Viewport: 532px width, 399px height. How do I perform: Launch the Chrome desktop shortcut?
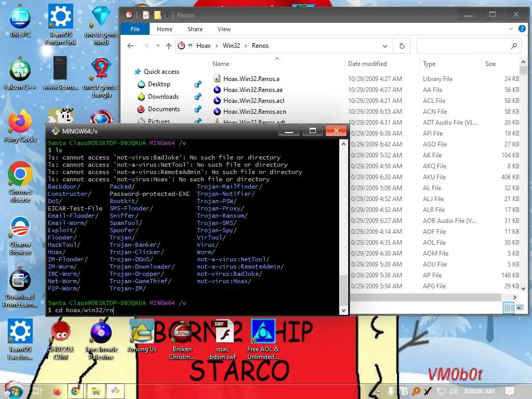pos(20,182)
